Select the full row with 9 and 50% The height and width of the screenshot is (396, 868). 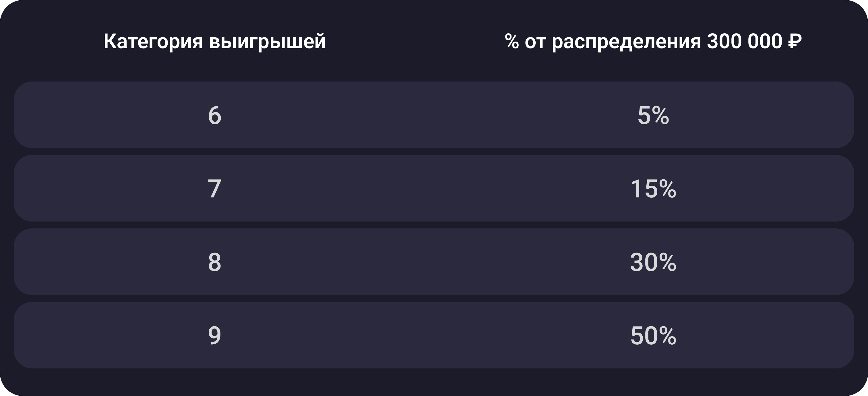click(434, 335)
